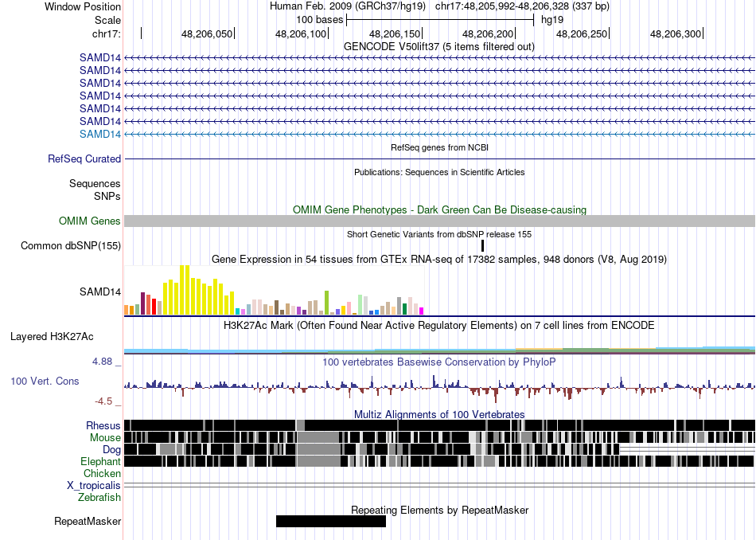Open the OMIM Gene Phenotypes track title
756x540 pixels.
tap(439, 210)
